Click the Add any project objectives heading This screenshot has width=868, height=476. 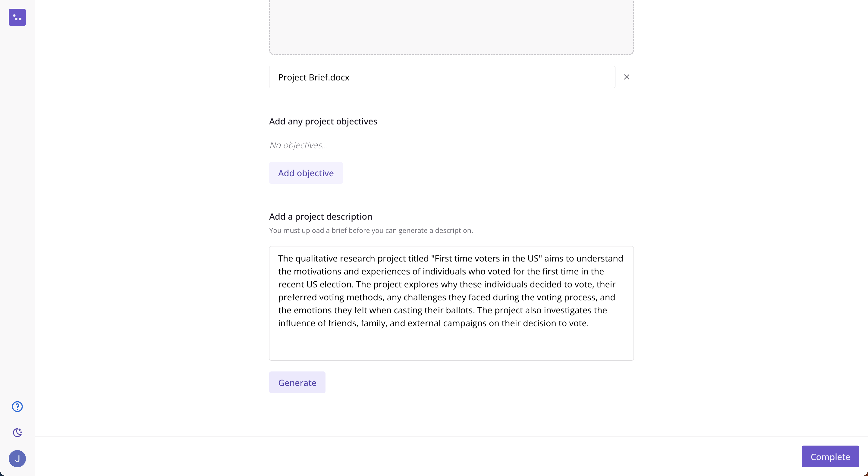click(323, 121)
